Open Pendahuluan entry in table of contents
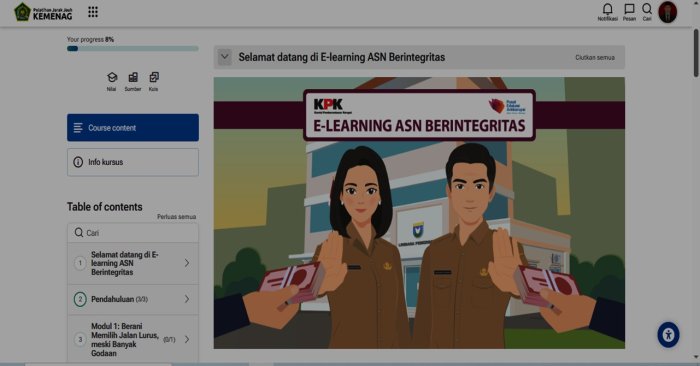The image size is (700, 366). click(x=133, y=299)
